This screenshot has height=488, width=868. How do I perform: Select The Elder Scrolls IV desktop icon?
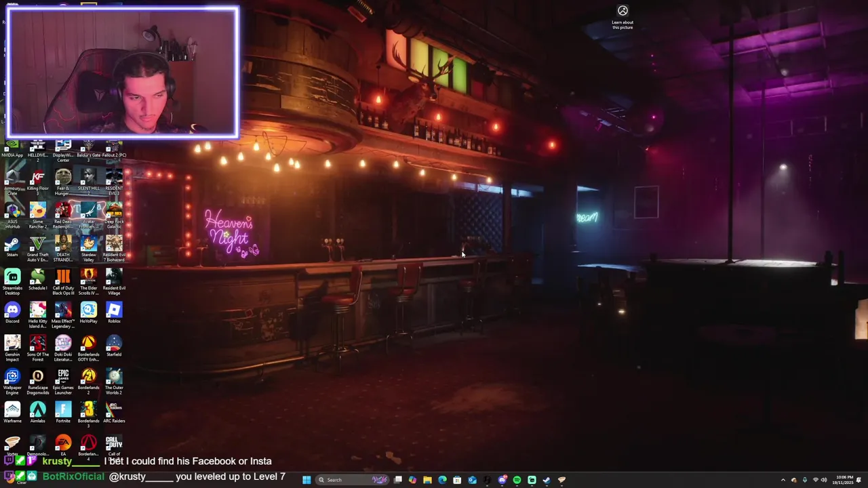click(88, 281)
